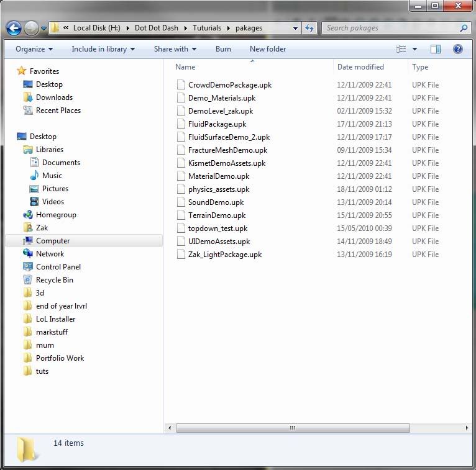476x470 pixels.
Task: Create a New folder
Action: [268, 49]
